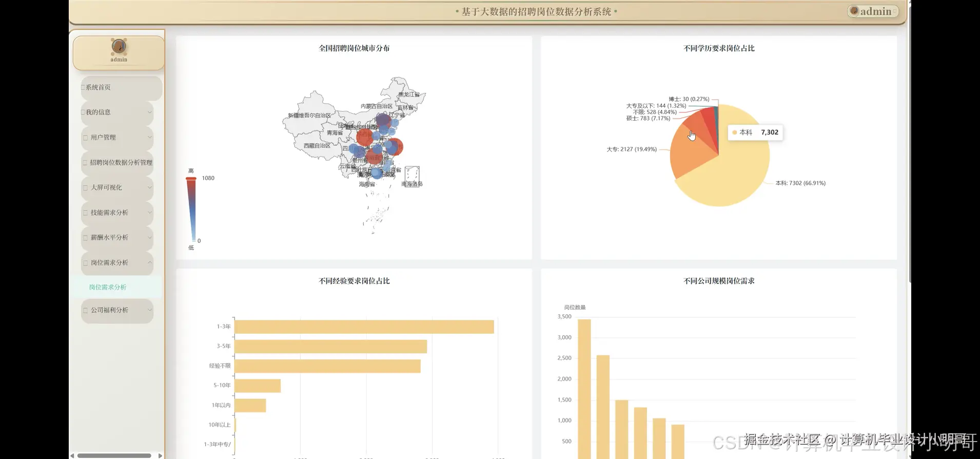Click the 博士: 30 (0.27%) pie label
This screenshot has width=980, height=459.
coord(689,99)
